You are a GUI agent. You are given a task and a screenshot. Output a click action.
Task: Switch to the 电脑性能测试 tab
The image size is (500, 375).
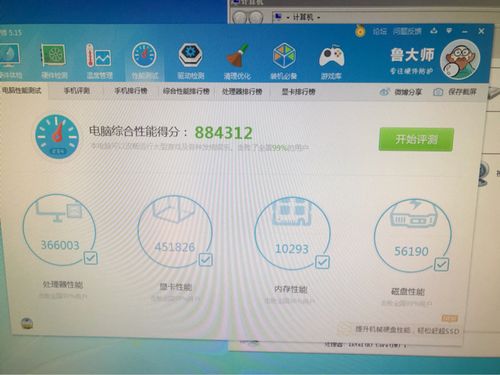point(22,90)
